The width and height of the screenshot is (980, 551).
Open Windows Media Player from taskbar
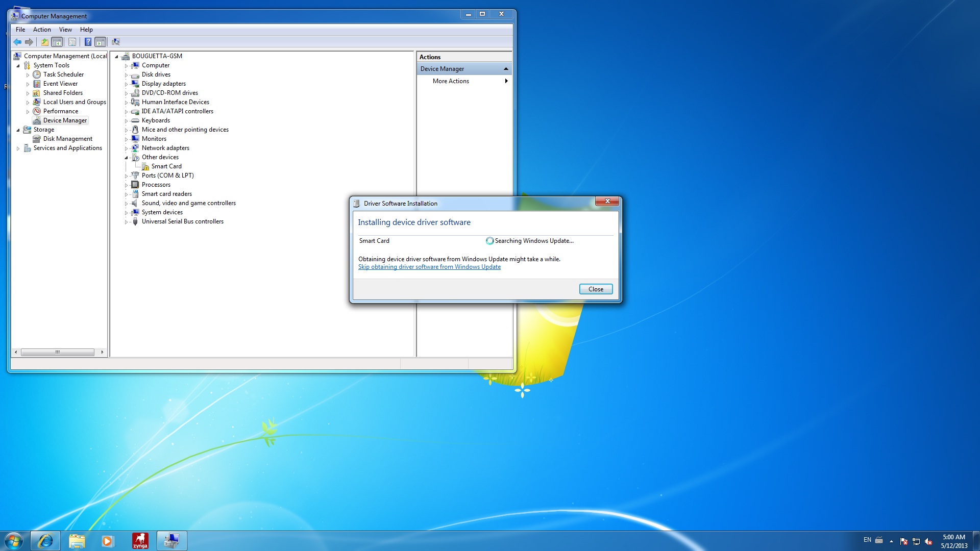click(107, 541)
